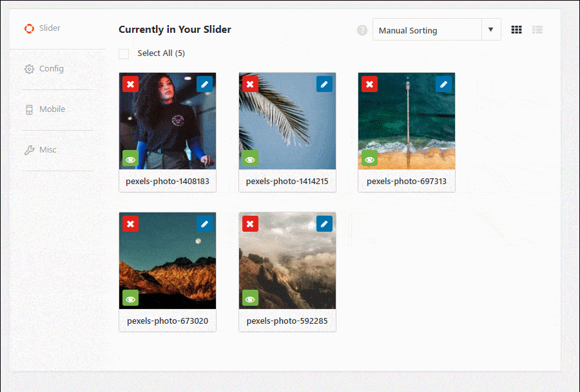This screenshot has width=580, height=392.
Task: Click the pexels-photo-1414215 caption
Action: [287, 182]
